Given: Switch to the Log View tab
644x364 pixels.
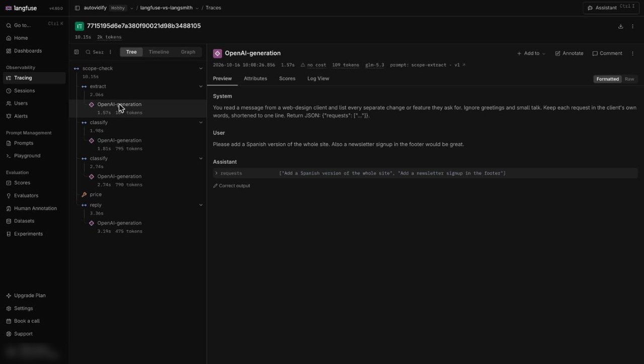Looking at the screenshot, I should coord(318,78).
